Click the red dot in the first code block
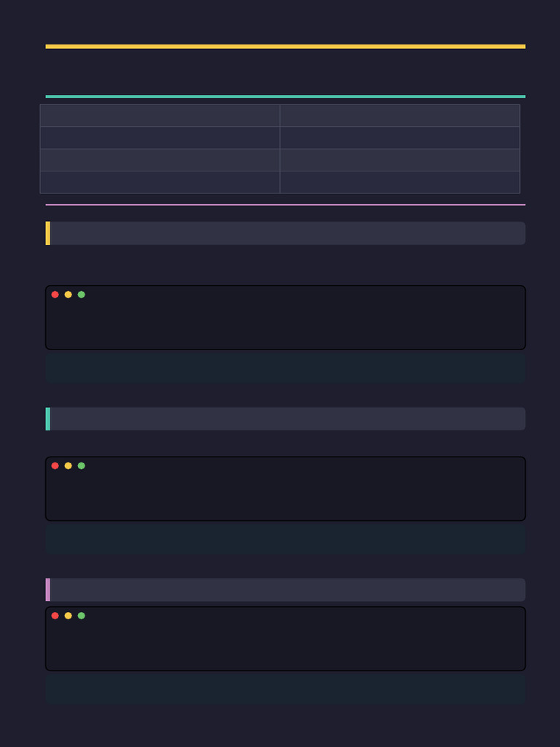 click(55, 295)
